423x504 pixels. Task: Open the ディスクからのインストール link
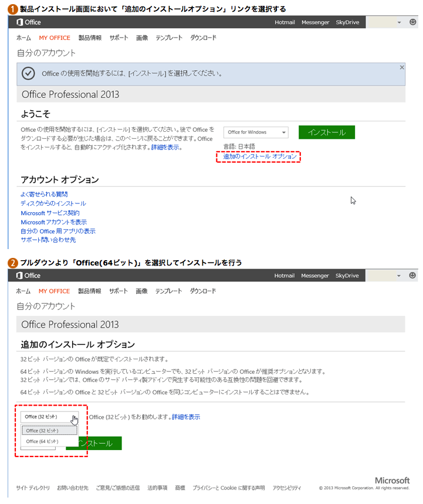pos(53,203)
